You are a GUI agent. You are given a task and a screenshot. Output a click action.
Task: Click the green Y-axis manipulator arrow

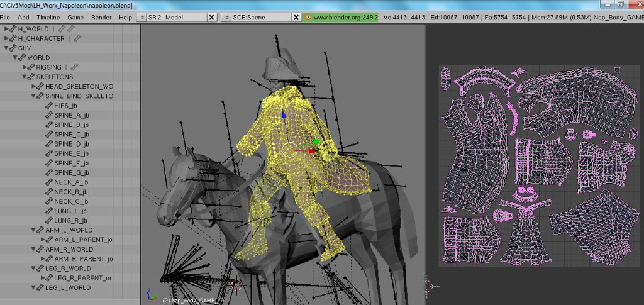pyautogui.click(x=317, y=141)
